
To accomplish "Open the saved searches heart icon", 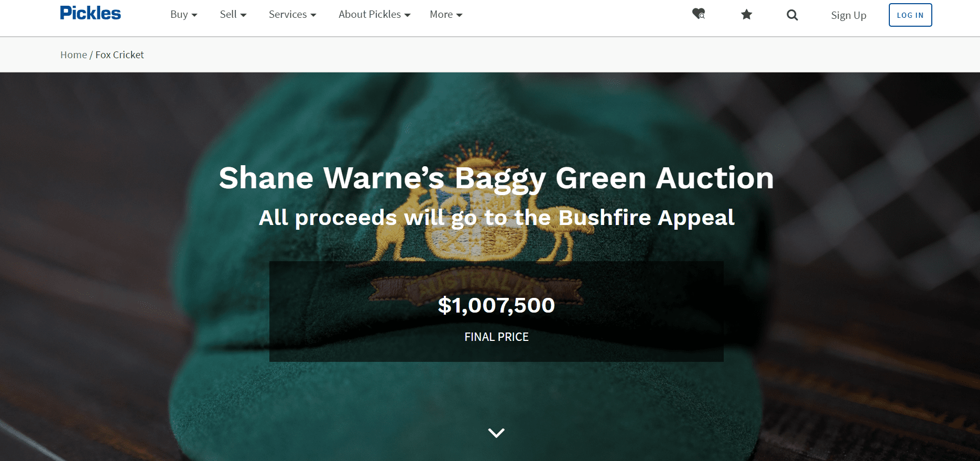I will 699,14.
